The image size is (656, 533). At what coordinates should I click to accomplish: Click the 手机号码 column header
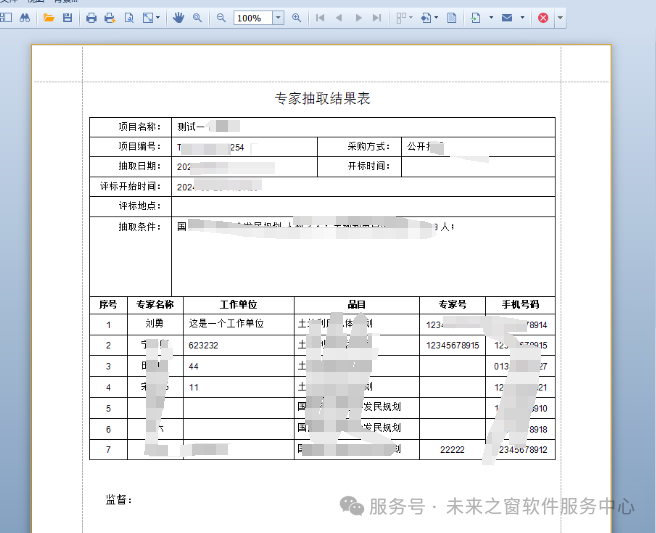pyautogui.click(x=520, y=305)
